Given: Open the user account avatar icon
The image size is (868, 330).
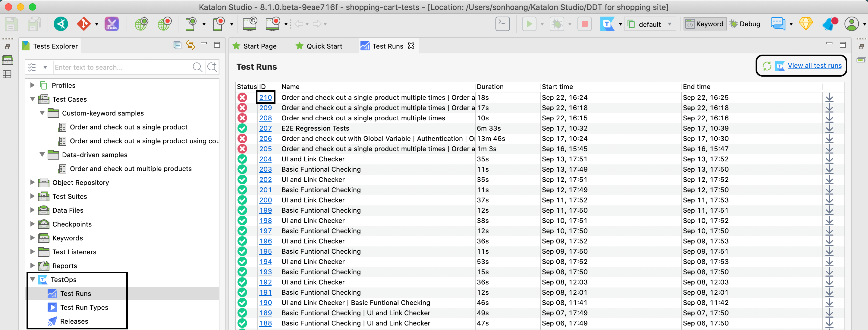Looking at the screenshot, I should click(851, 24).
